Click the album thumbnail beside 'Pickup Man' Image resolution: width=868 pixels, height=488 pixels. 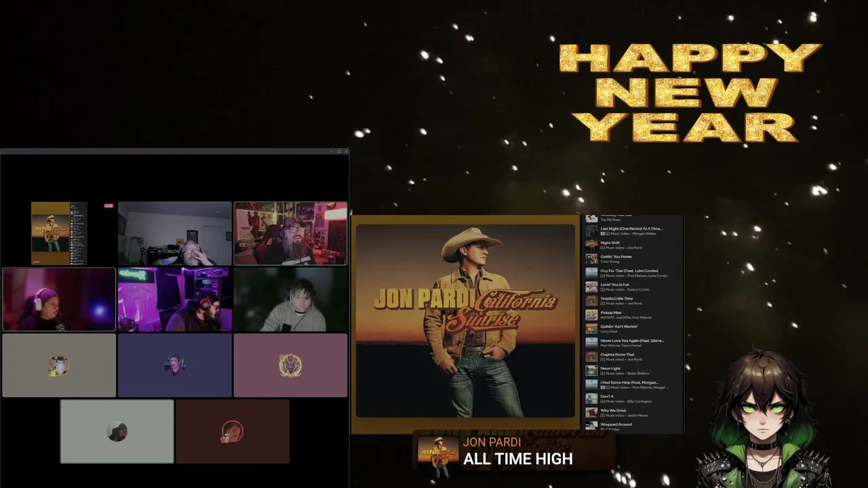coord(591,314)
